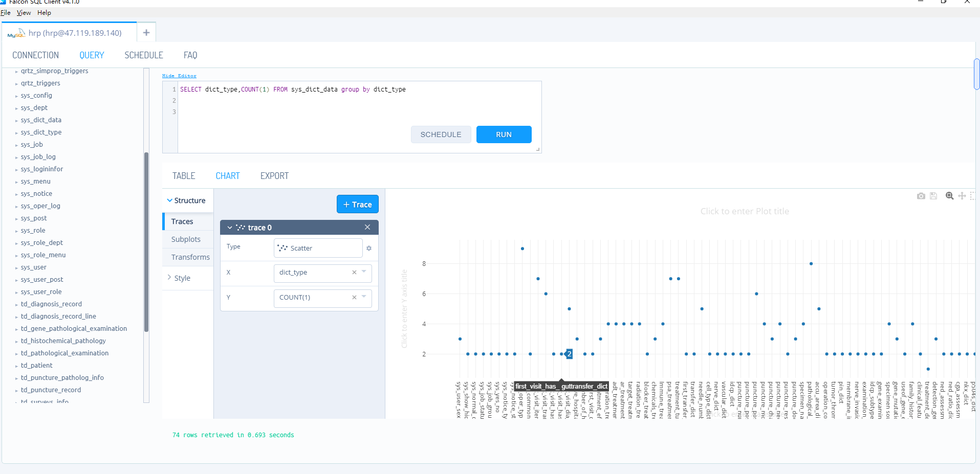Open the Y column dropdown arrow

pos(364,297)
